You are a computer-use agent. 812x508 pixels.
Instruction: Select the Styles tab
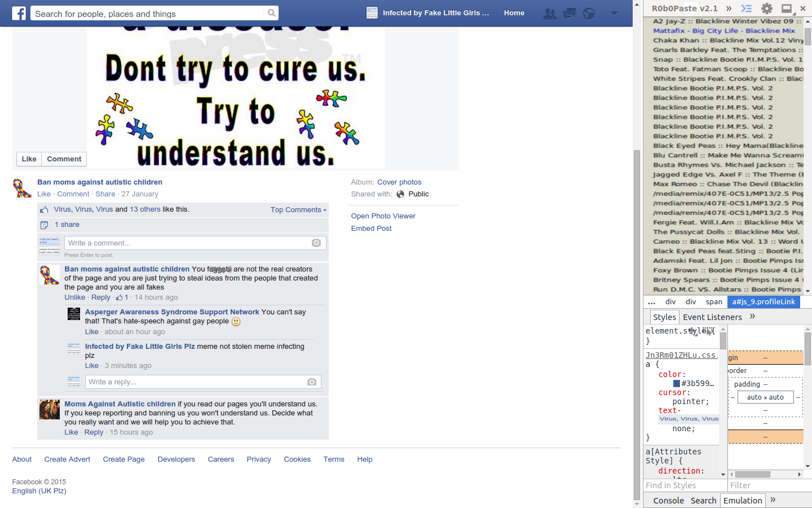click(664, 317)
